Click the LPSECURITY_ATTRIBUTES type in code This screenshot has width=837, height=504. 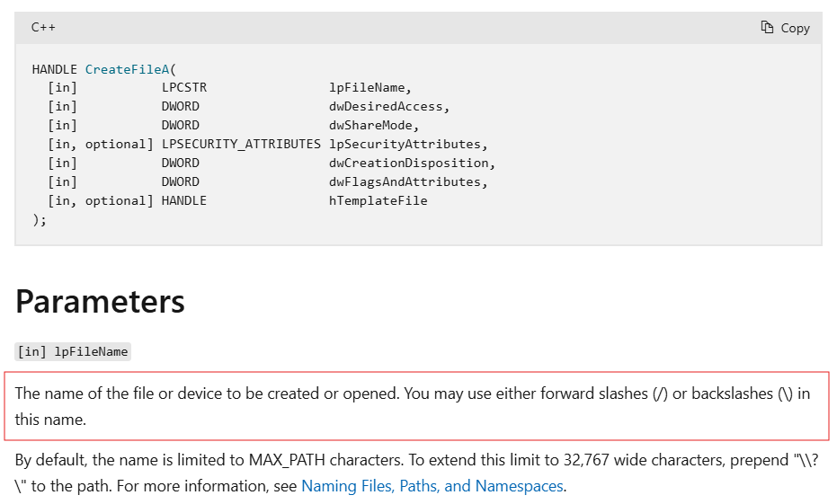(x=241, y=145)
